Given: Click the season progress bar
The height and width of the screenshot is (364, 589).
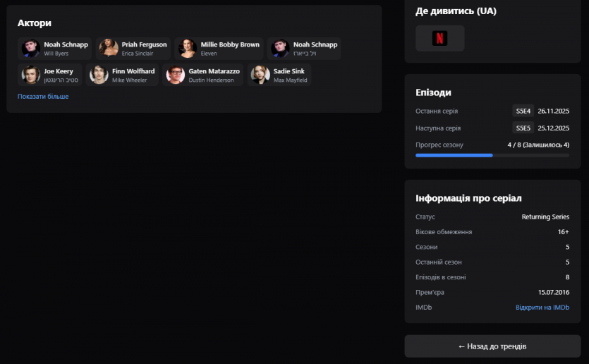Looking at the screenshot, I should tap(492, 155).
